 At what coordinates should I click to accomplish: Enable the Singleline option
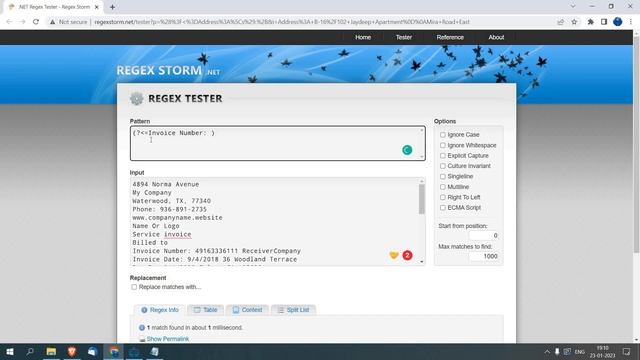tap(443, 176)
